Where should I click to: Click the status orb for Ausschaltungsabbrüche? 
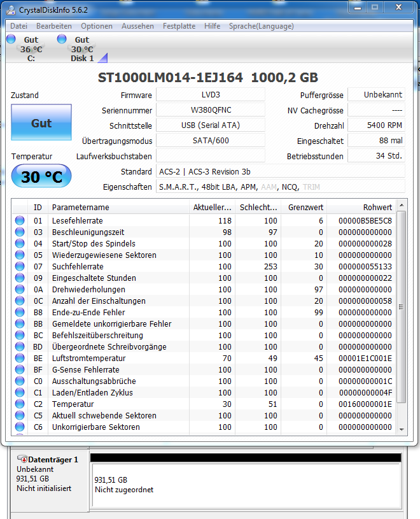(20, 381)
